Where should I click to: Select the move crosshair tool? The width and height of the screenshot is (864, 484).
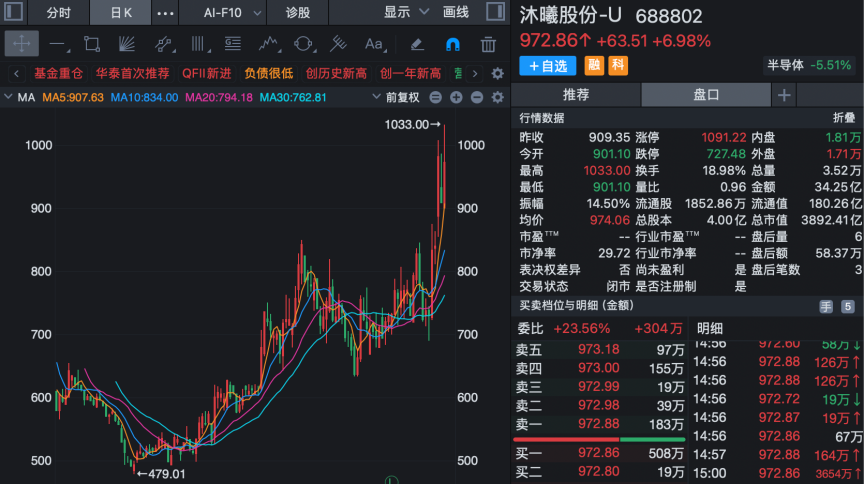(x=21, y=44)
